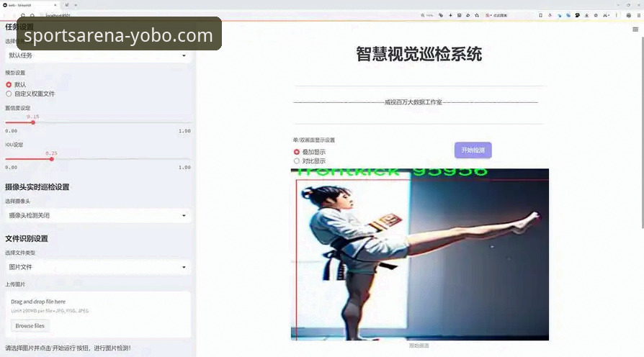Restore the browser window size
Viewport: 644px width, 357px height.
click(x=628, y=5)
